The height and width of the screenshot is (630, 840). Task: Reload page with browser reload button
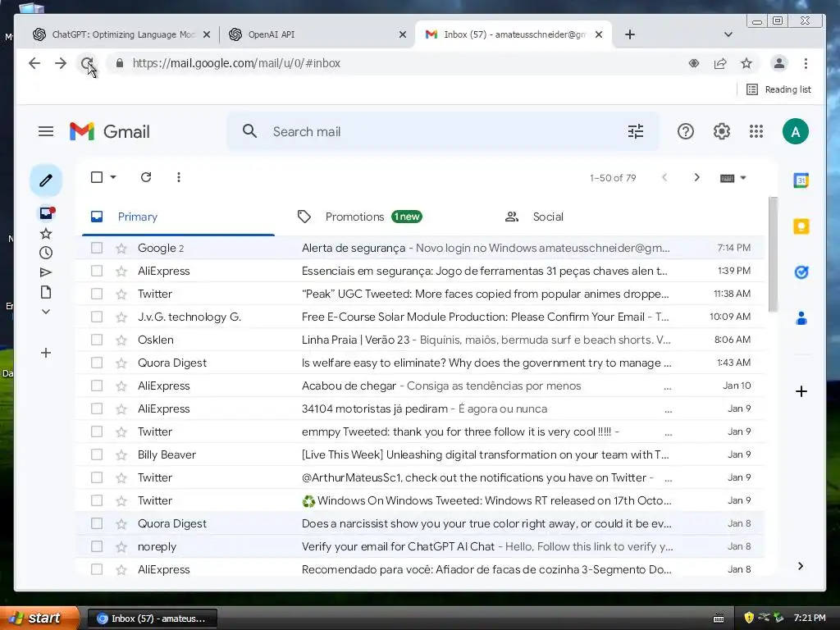87,63
